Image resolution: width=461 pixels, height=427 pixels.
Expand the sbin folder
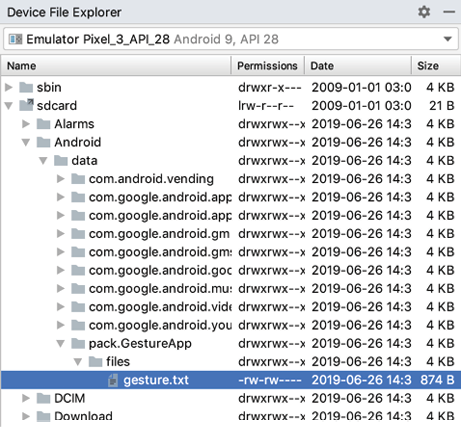[9, 87]
